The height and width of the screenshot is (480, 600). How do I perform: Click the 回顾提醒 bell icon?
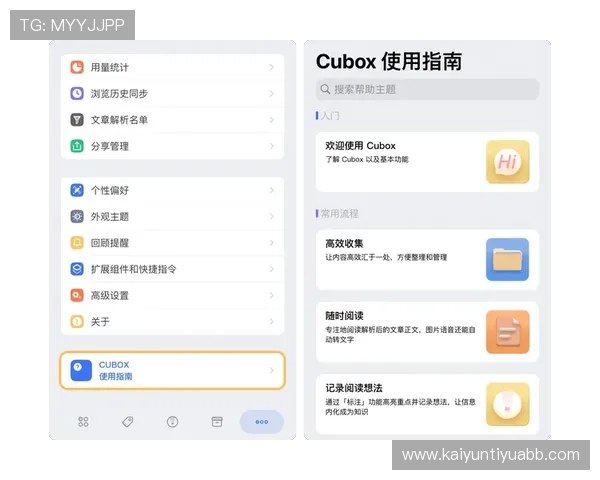[77, 243]
